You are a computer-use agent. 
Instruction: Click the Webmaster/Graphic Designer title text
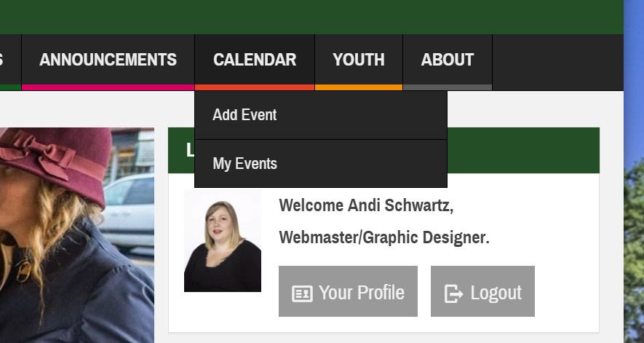click(x=384, y=237)
